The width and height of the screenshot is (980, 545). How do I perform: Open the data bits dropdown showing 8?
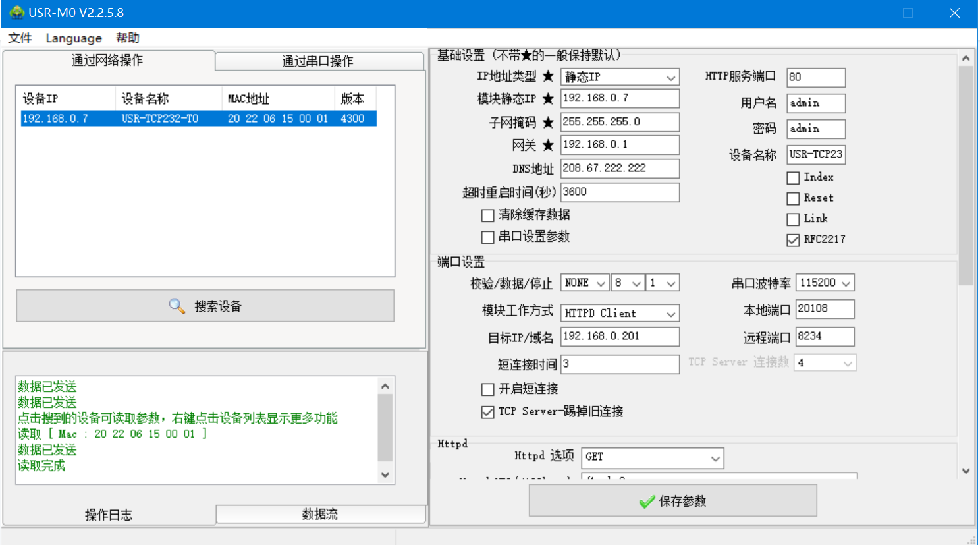tap(628, 283)
